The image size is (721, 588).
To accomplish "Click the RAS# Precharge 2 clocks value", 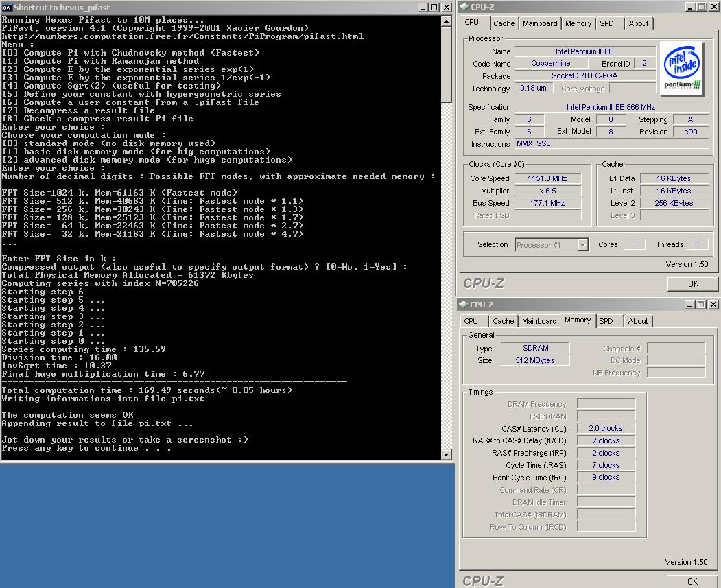I will pyautogui.click(x=606, y=453).
